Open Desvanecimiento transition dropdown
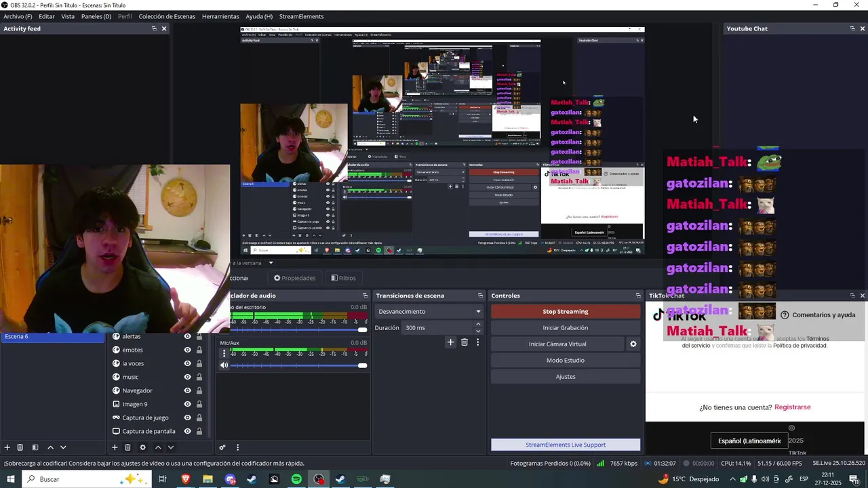Screen dimensions: 868x488 [429, 312]
